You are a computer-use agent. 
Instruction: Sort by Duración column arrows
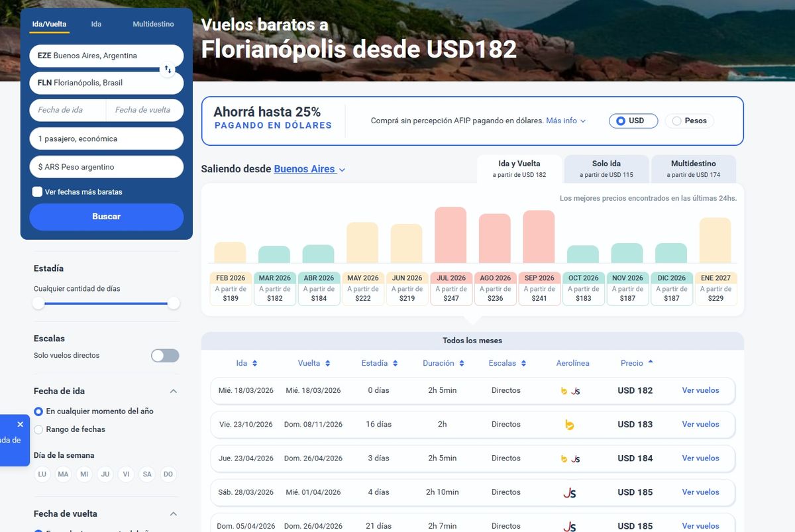tap(462, 363)
